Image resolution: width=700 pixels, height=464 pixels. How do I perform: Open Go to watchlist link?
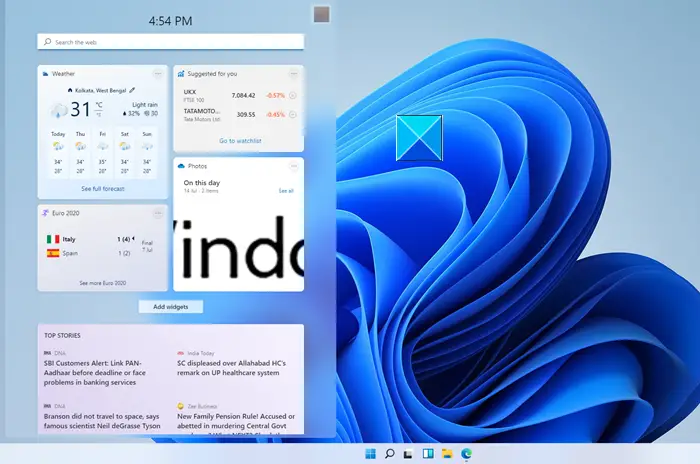pyautogui.click(x=240, y=141)
